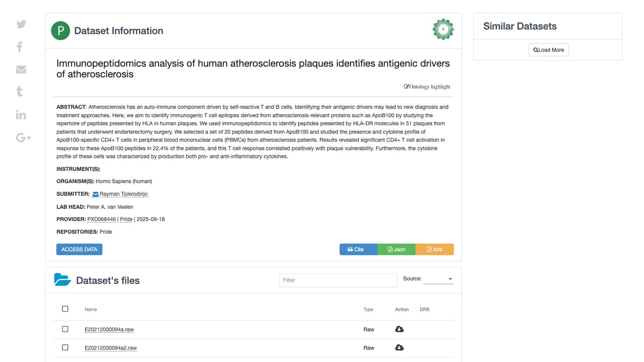Open the Pride provider link
644x362 pixels.
[126, 219]
